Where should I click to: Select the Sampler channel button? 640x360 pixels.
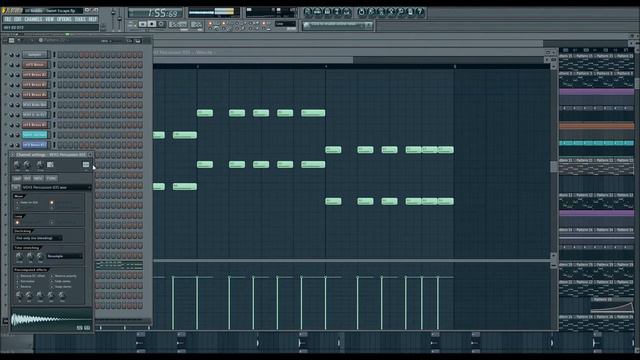[x=35, y=55]
